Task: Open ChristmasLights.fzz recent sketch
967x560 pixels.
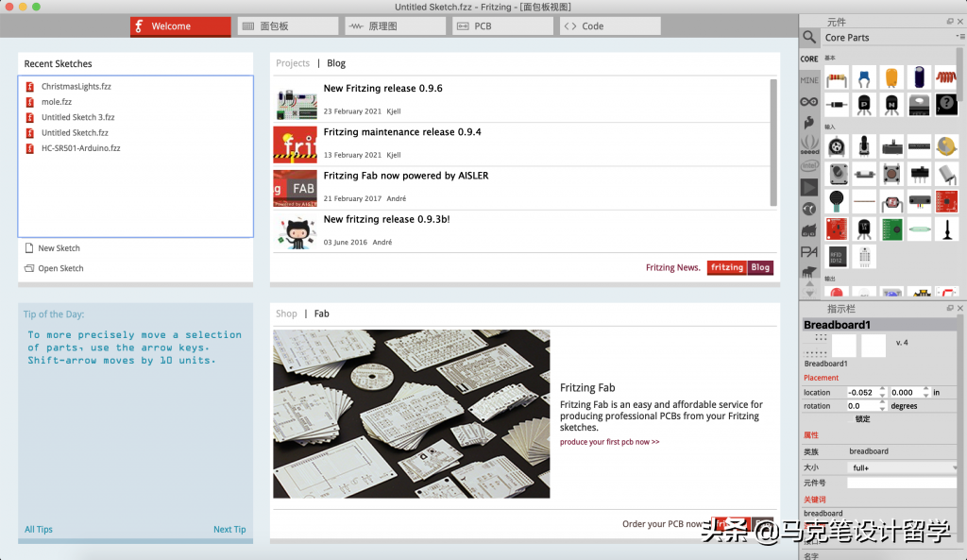Action: point(76,86)
